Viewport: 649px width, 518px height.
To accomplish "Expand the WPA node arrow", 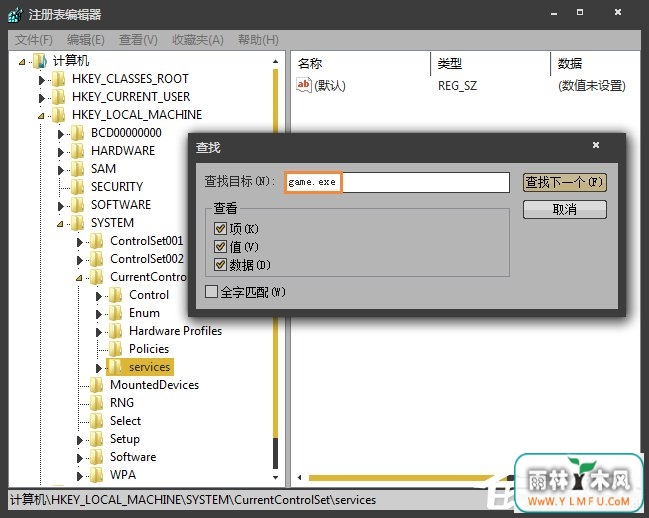I will (x=79, y=476).
